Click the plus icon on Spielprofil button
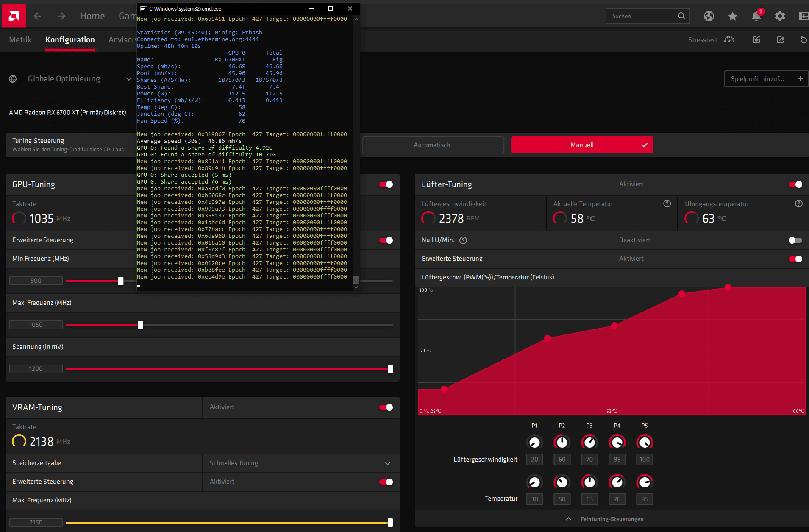Viewport: 809px width, 532px height. click(x=801, y=79)
